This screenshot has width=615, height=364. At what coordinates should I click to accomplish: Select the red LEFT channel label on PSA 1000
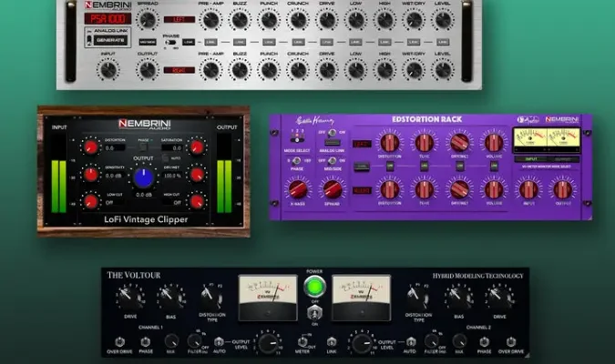pos(179,18)
